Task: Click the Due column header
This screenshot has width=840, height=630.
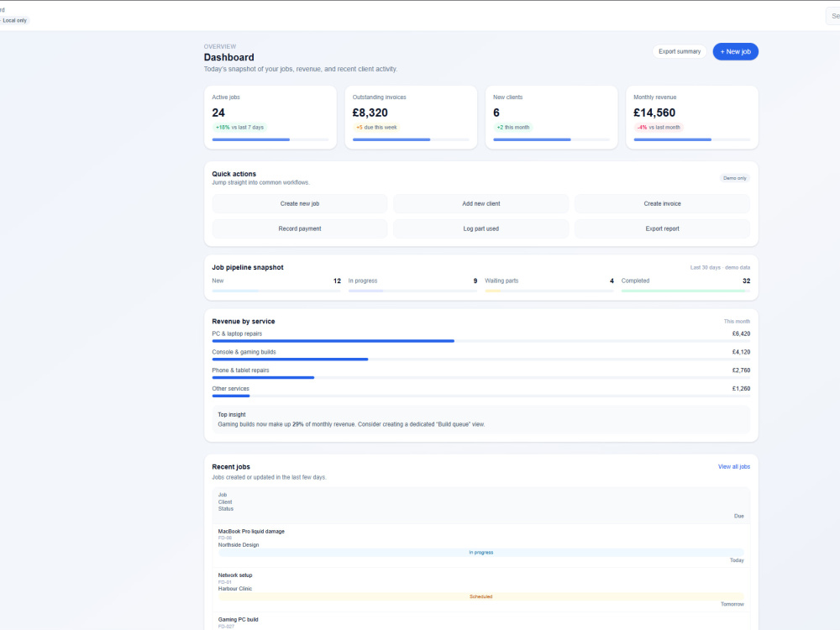Action: pyautogui.click(x=738, y=516)
